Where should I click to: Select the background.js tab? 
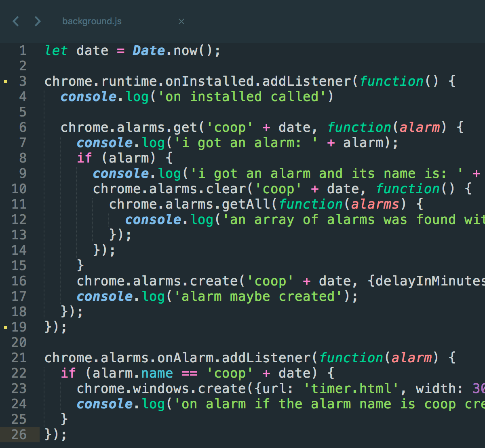92,21
